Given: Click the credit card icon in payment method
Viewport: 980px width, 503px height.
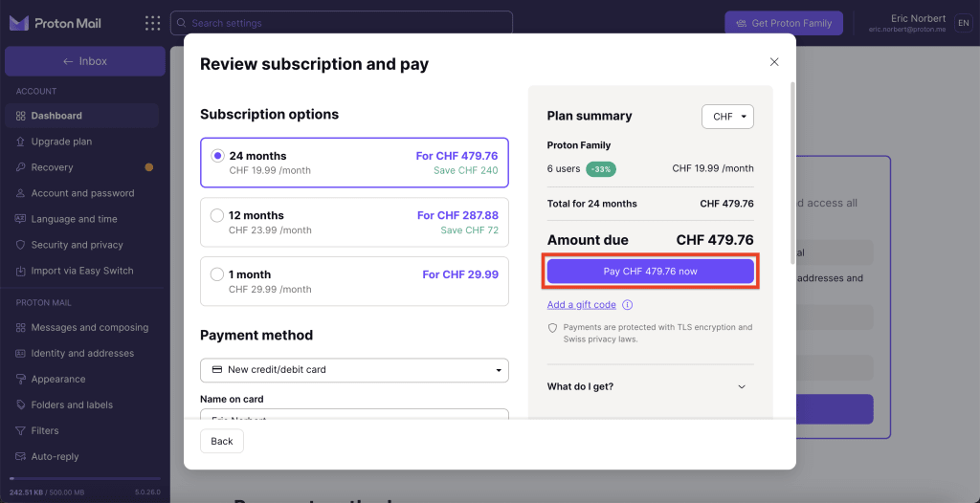Looking at the screenshot, I should tap(217, 370).
